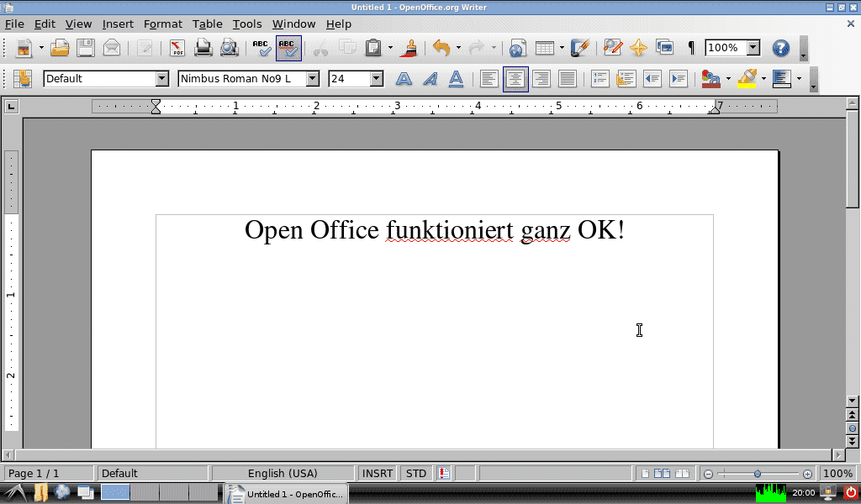The height and width of the screenshot is (504, 861).
Task: Run Spelling and Grammar check icon
Action: pos(262,48)
